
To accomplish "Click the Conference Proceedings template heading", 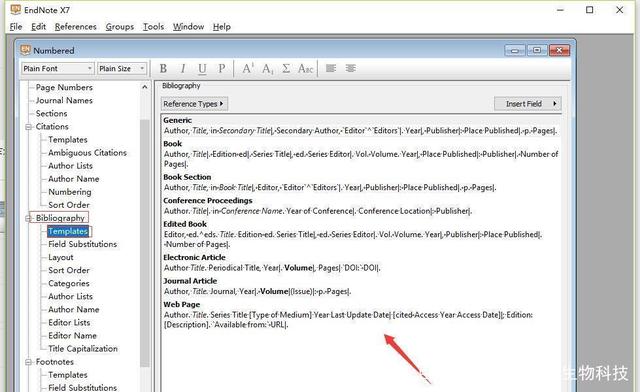I will click(208, 200).
